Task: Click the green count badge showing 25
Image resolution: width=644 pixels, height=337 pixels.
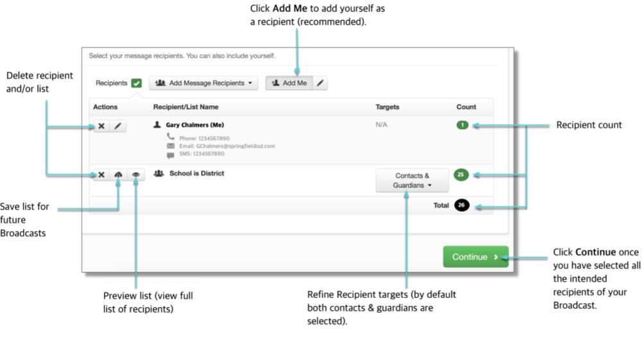Action: tap(461, 175)
